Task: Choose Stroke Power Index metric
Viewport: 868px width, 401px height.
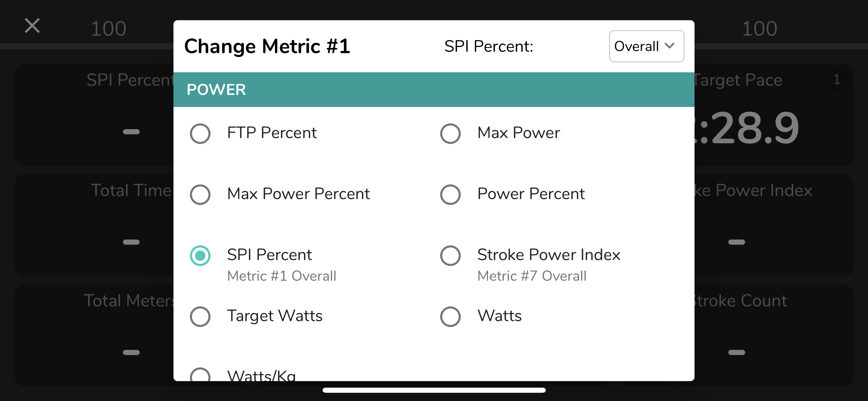Action: coord(450,255)
